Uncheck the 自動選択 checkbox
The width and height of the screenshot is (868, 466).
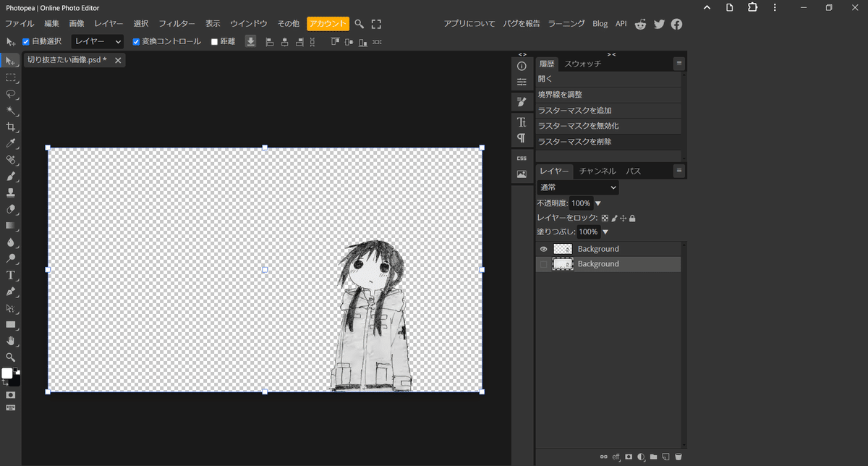(x=26, y=42)
